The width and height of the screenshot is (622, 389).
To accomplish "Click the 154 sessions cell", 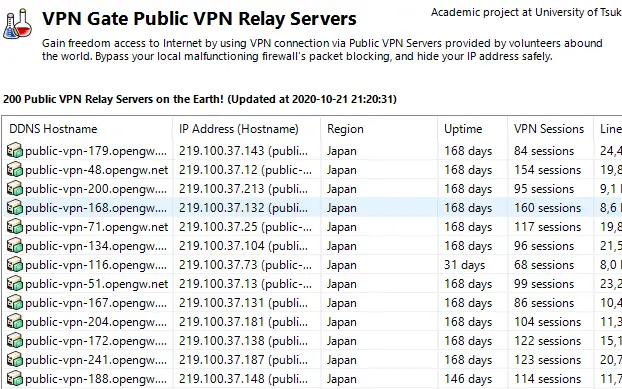I will 547,170.
